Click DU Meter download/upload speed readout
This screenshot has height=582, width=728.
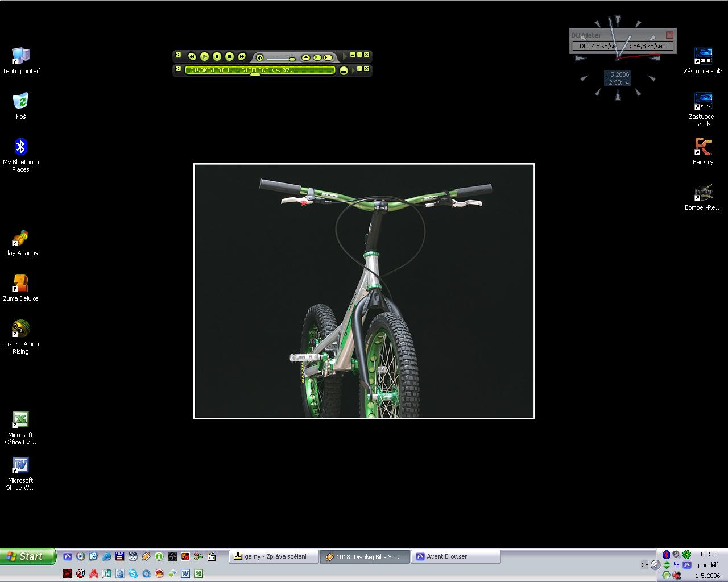[623, 46]
